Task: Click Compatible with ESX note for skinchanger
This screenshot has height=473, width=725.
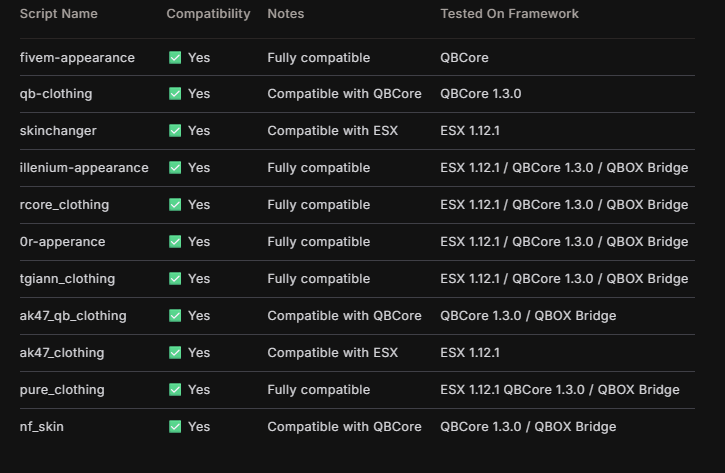Action: click(332, 131)
